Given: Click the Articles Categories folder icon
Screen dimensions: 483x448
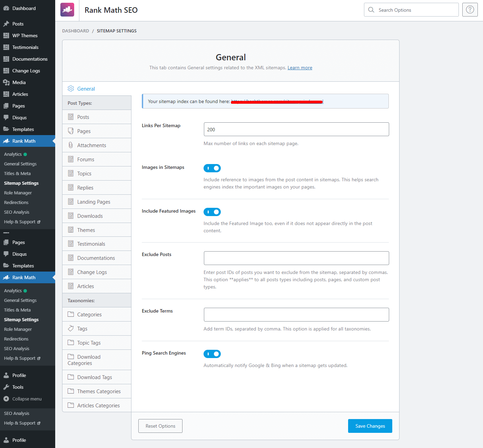Looking at the screenshot, I should pyautogui.click(x=71, y=405).
